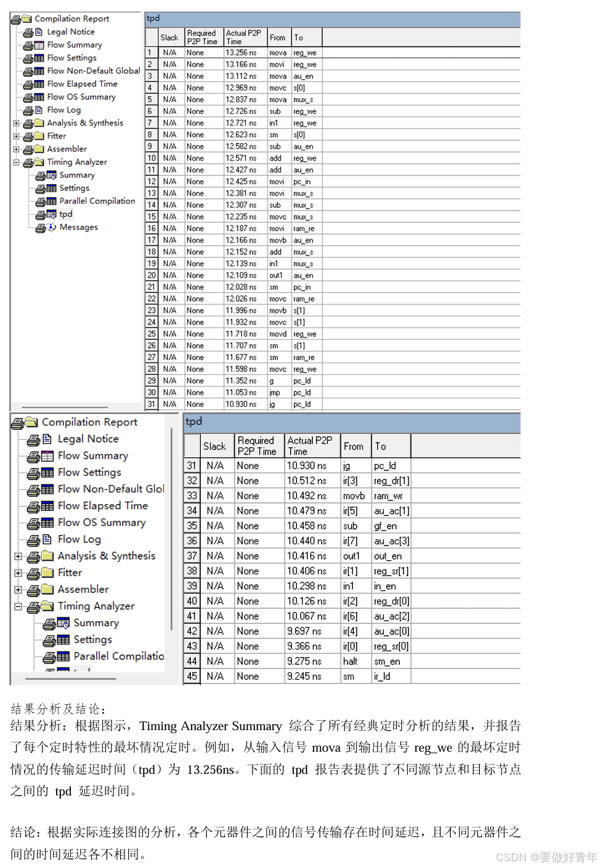Click the 9.245 ns cell
This screenshot has width=600, height=868.
pos(312,676)
